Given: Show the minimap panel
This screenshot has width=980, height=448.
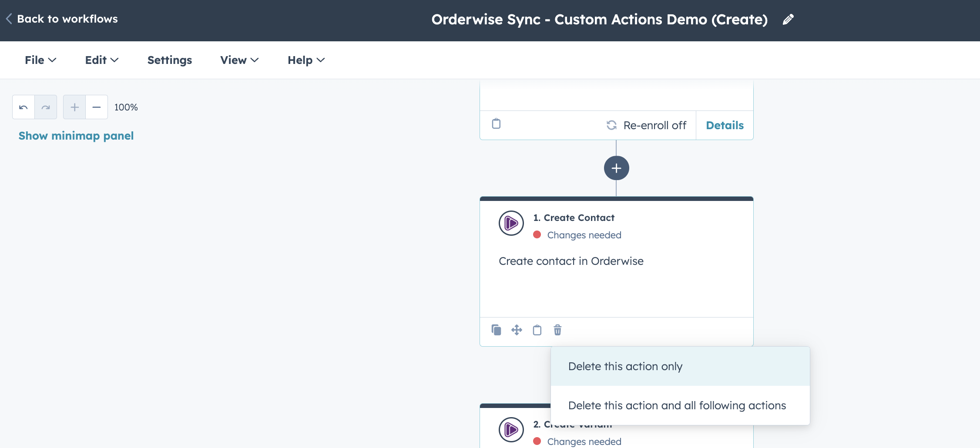Looking at the screenshot, I should (76, 136).
